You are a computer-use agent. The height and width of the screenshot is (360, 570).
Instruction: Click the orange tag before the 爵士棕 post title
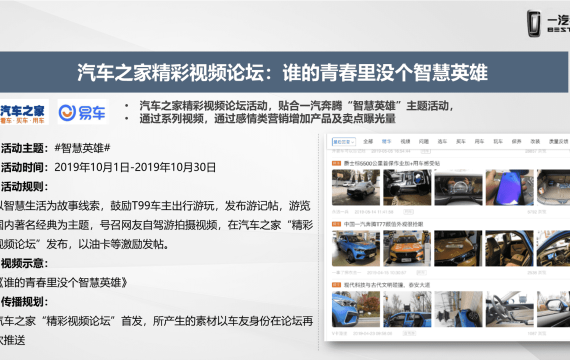(336, 163)
